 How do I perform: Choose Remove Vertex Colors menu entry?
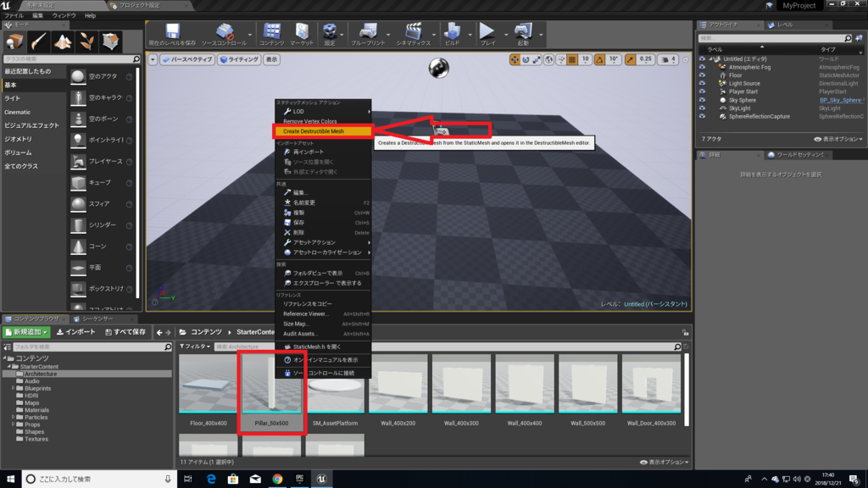coord(323,121)
